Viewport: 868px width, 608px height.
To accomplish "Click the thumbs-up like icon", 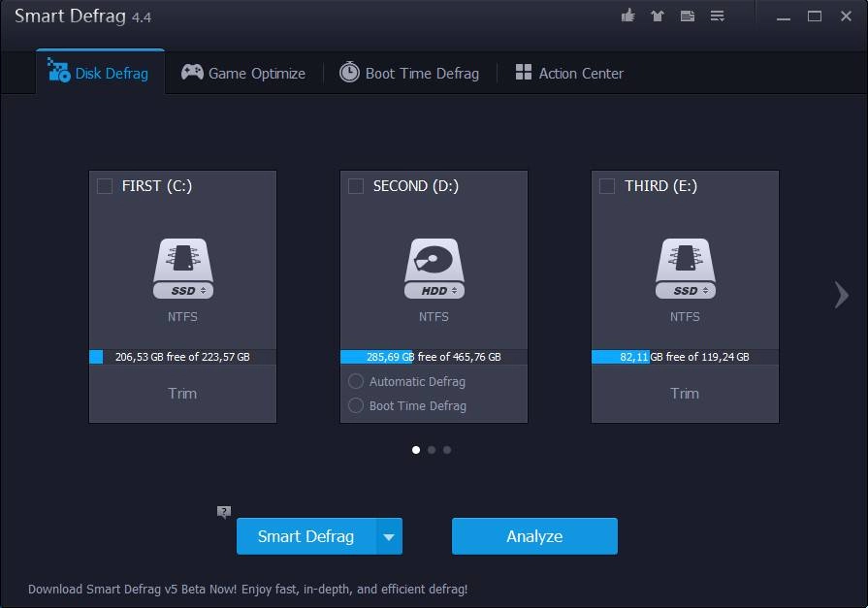I will 627,16.
